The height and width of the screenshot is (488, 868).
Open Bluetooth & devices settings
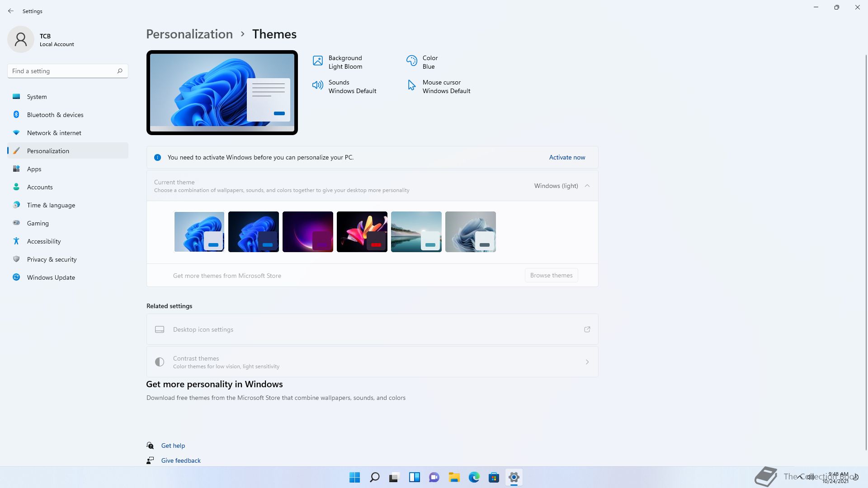pos(68,115)
